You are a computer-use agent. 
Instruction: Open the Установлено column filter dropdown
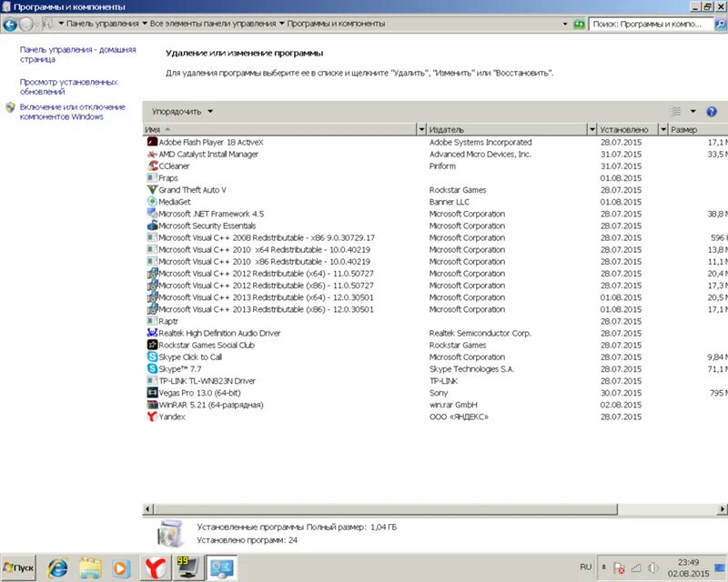[663, 129]
